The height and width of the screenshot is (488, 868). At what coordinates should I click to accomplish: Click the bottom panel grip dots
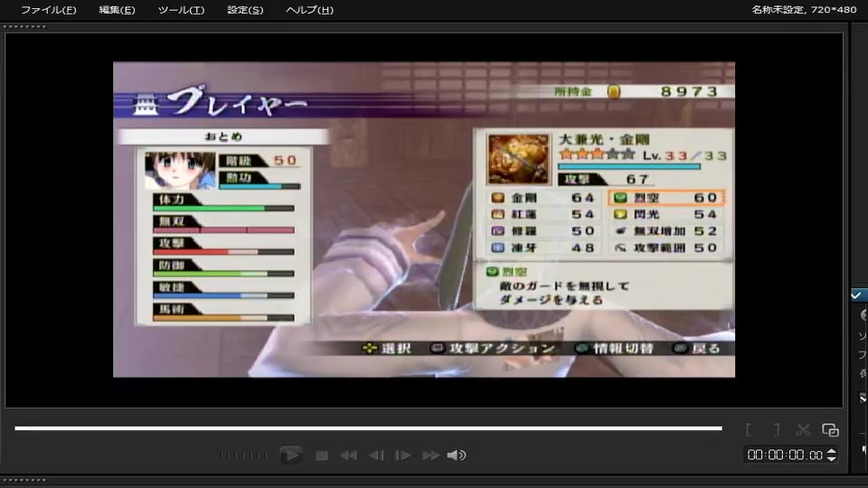tap(25, 480)
